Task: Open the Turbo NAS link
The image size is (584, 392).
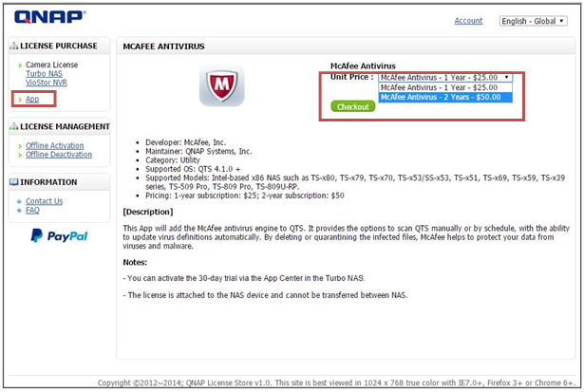Action: pyautogui.click(x=44, y=74)
